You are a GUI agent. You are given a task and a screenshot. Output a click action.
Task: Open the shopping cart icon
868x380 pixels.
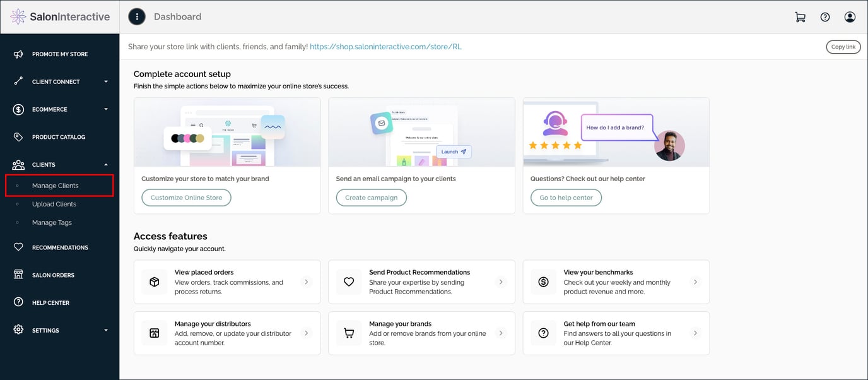click(x=800, y=17)
